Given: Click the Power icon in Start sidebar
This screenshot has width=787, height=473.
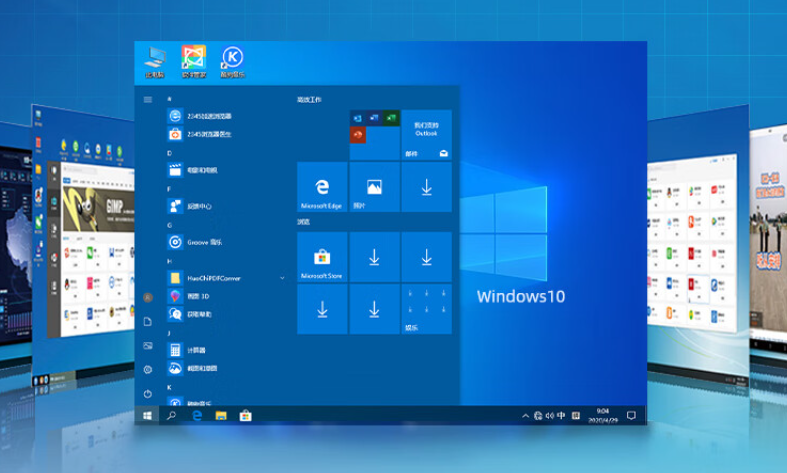Looking at the screenshot, I should point(147,395).
